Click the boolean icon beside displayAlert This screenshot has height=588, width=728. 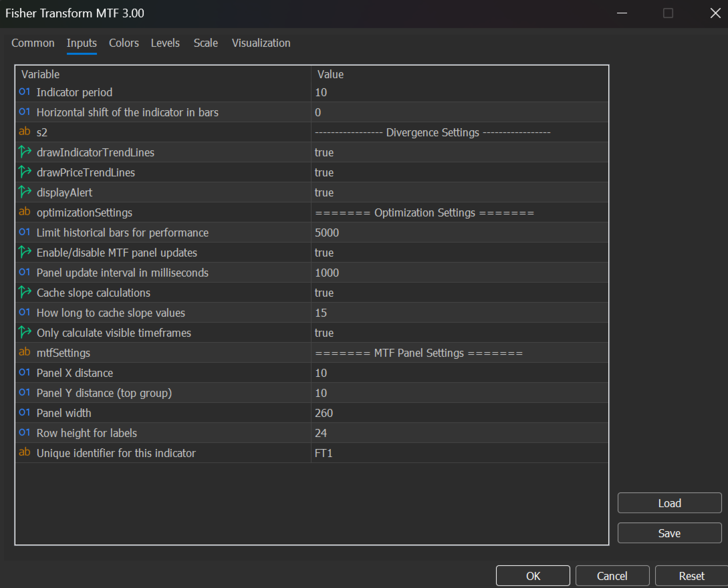[x=25, y=192]
